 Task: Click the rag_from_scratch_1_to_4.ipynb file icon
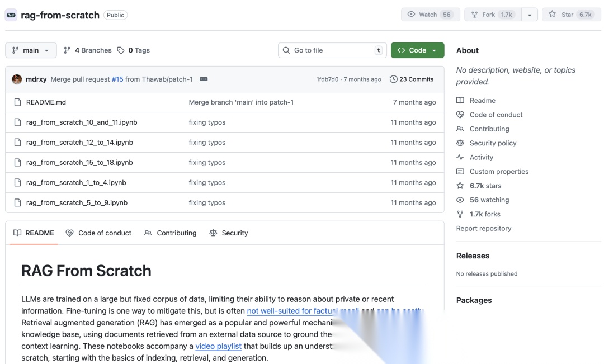coord(17,182)
